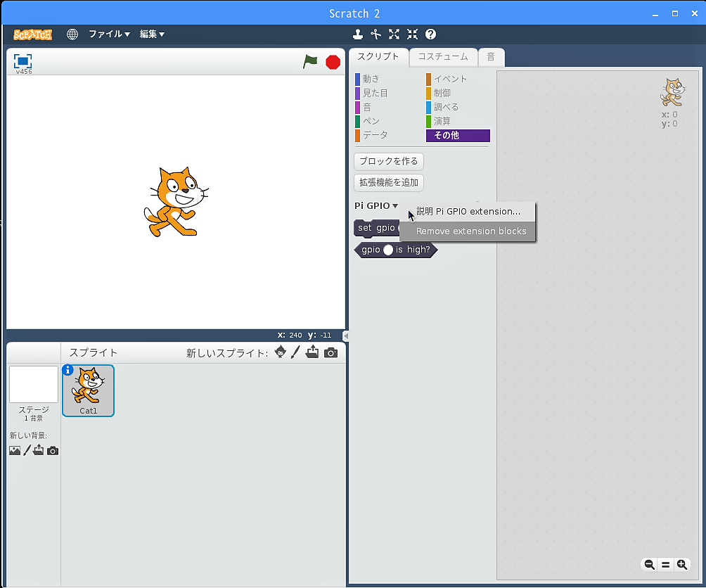Screen dimensions: 706x588
Task: Select the ステージ backdrop thumbnail
Action: pos(34,384)
